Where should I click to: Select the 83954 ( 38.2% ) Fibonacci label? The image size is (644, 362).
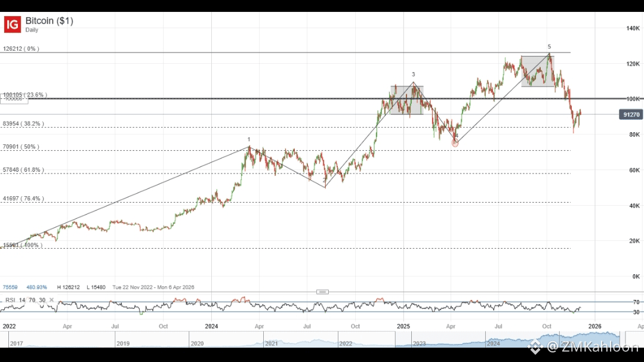coord(23,123)
